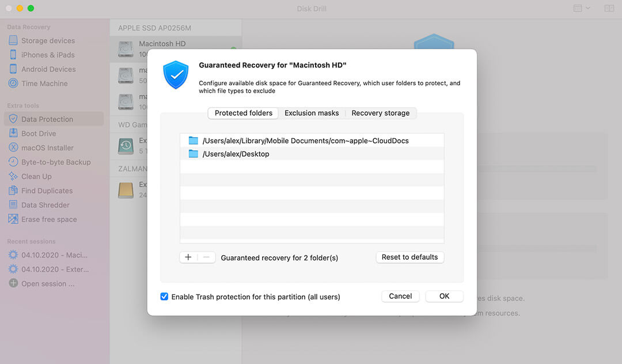Switch to Protected folders tab

tap(243, 113)
